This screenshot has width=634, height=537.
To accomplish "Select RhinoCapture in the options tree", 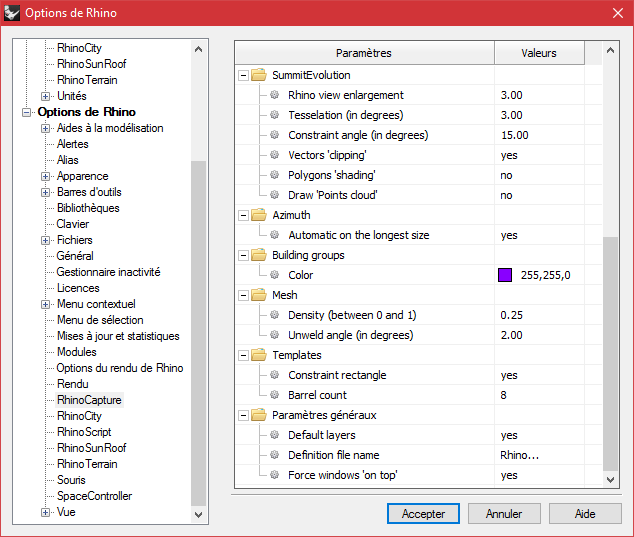I will 89,400.
